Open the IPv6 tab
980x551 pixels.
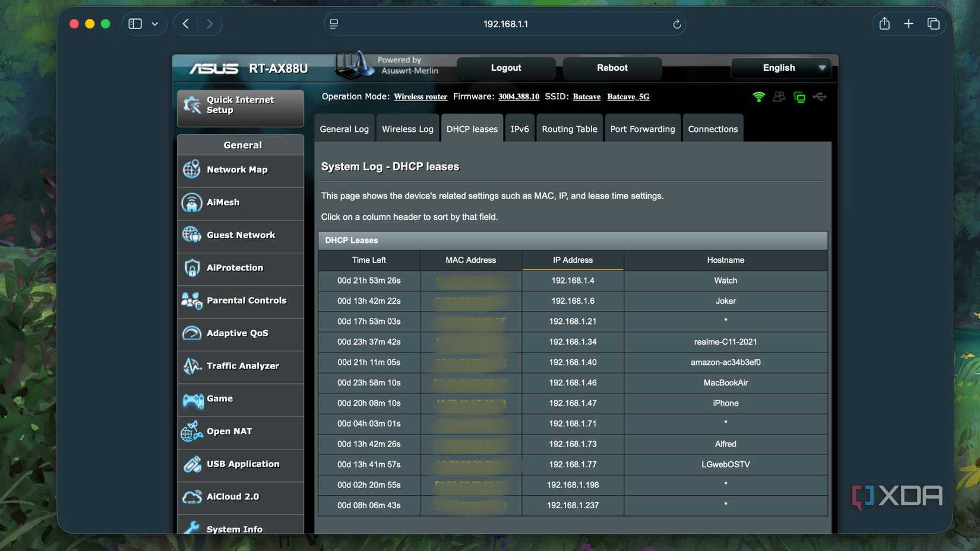point(520,128)
